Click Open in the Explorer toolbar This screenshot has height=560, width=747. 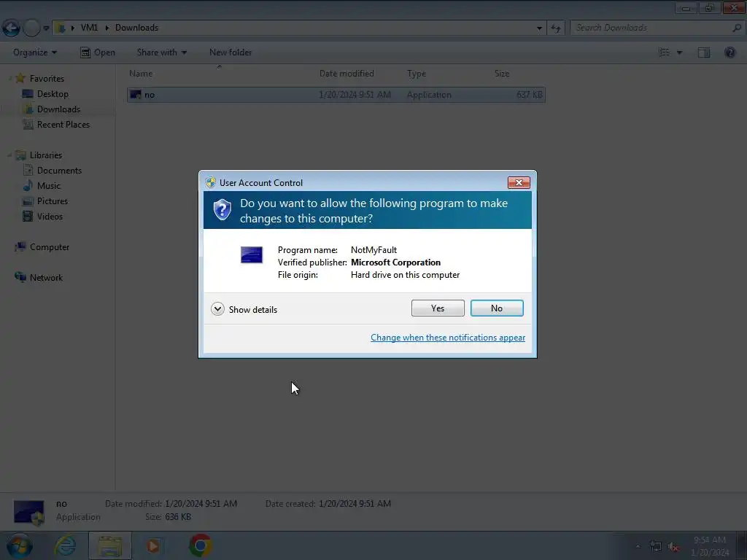point(98,52)
